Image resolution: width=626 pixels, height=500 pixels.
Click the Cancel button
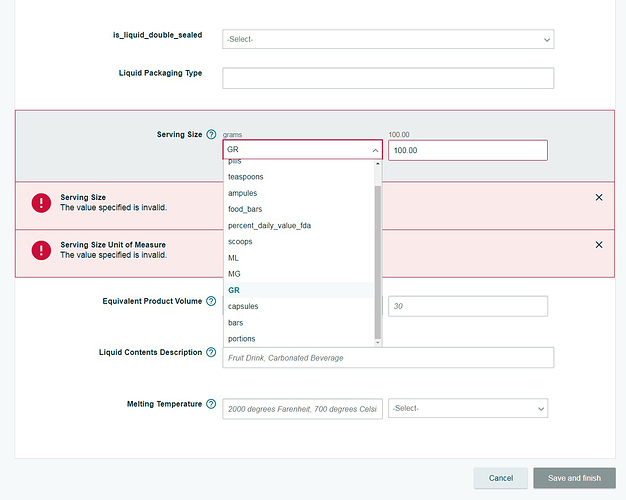[x=500, y=478]
